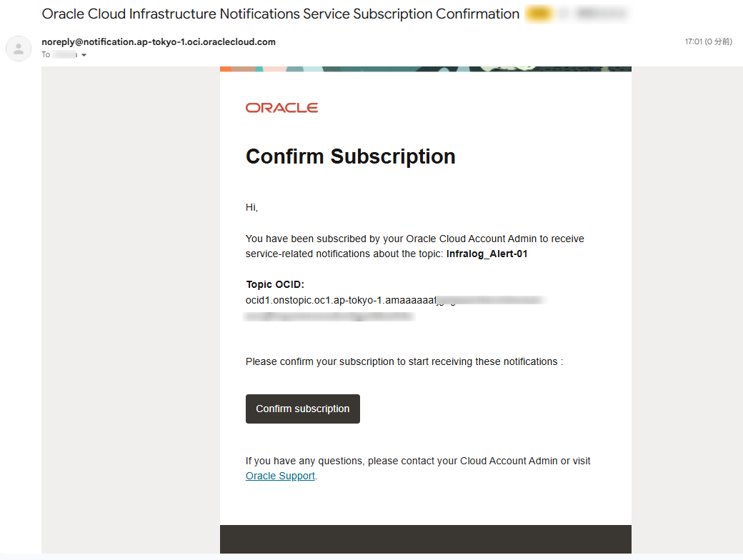This screenshot has width=743, height=560.
Task: Click the red Oracle logo
Action: [281, 108]
